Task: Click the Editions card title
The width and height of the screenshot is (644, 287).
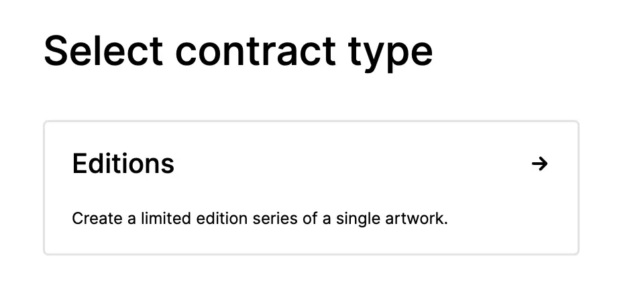Action: (x=123, y=164)
